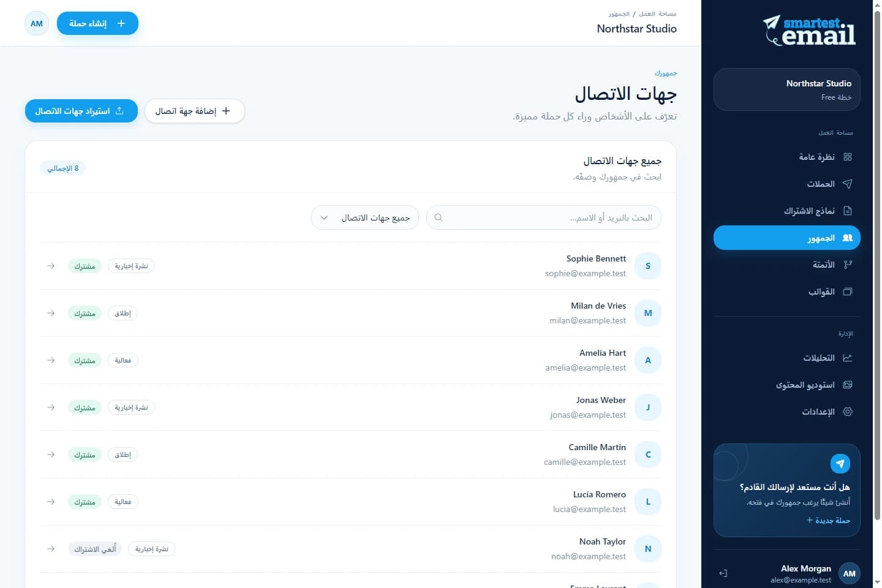Click إضافة جهة اتصال button

(195, 111)
